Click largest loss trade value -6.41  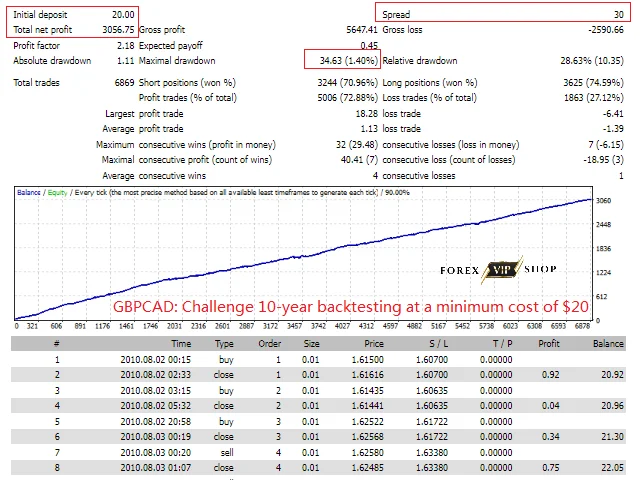(613, 114)
